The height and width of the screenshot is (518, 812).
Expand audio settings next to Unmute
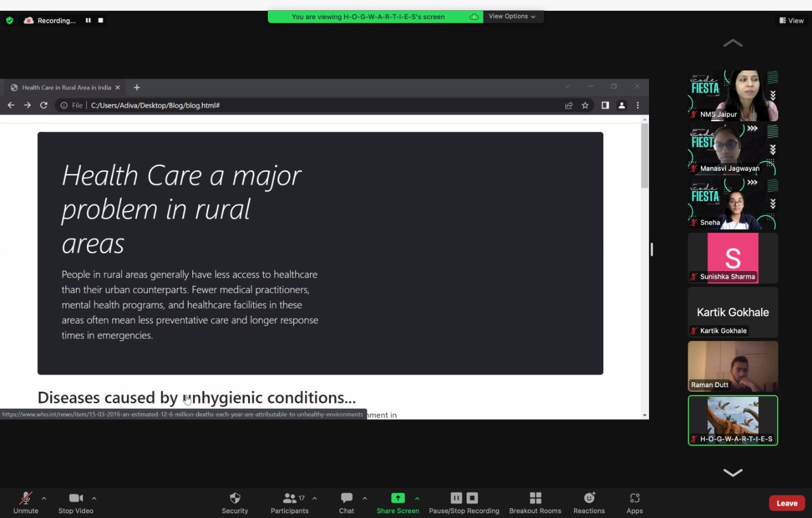point(43,498)
